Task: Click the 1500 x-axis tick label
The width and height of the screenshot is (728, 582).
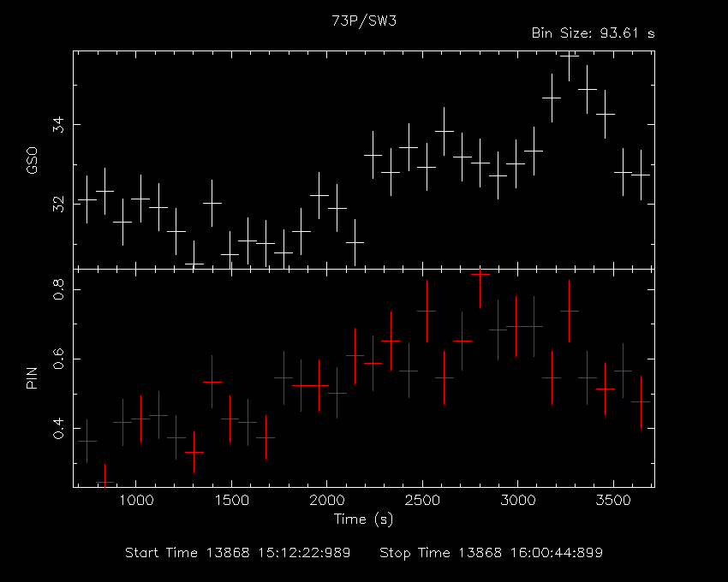Action: 231,501
